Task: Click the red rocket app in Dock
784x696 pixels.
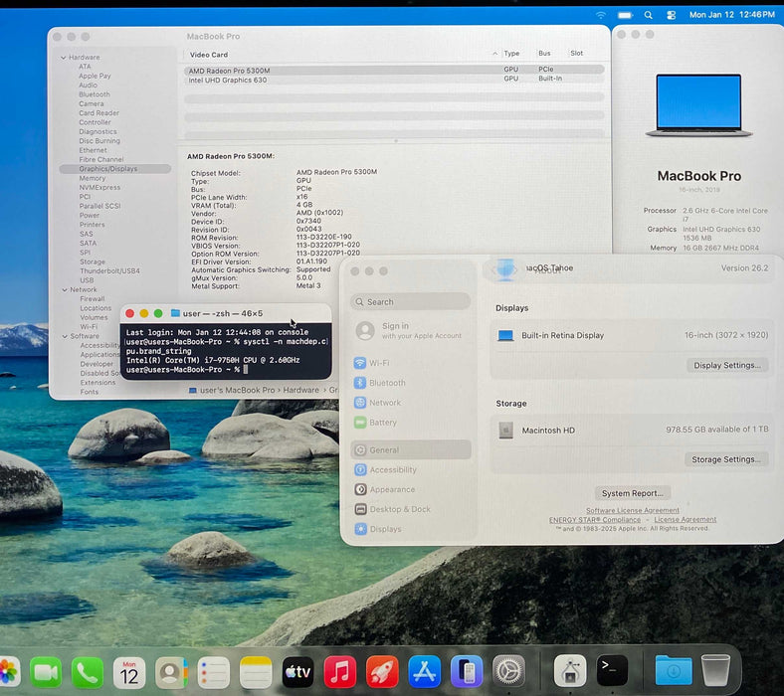Action: (382, 672)
